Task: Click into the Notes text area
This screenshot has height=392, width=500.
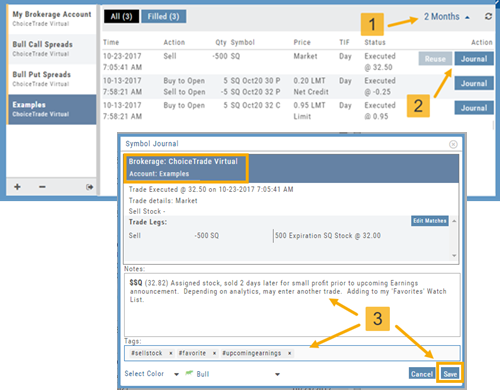Action: (x=292, y=305)
